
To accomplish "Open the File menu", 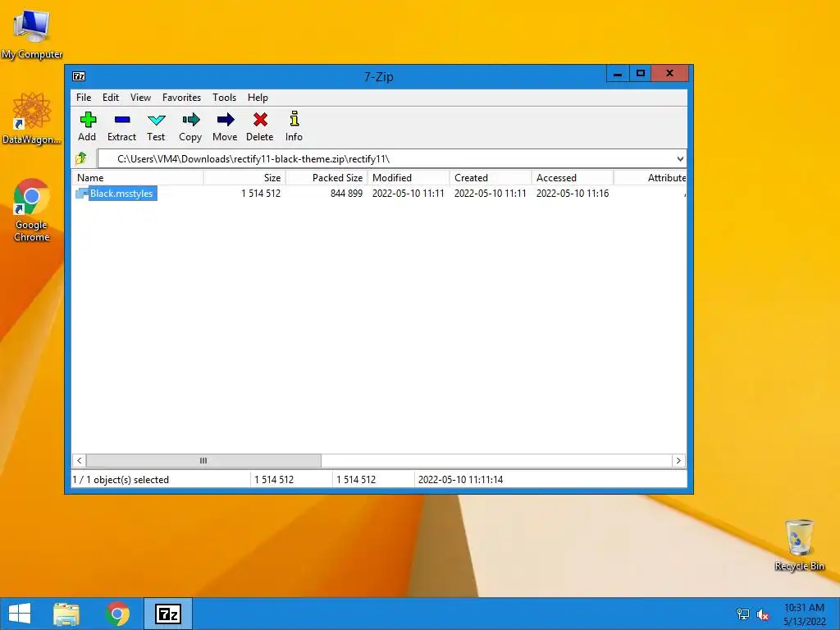I will pos(84,98).
